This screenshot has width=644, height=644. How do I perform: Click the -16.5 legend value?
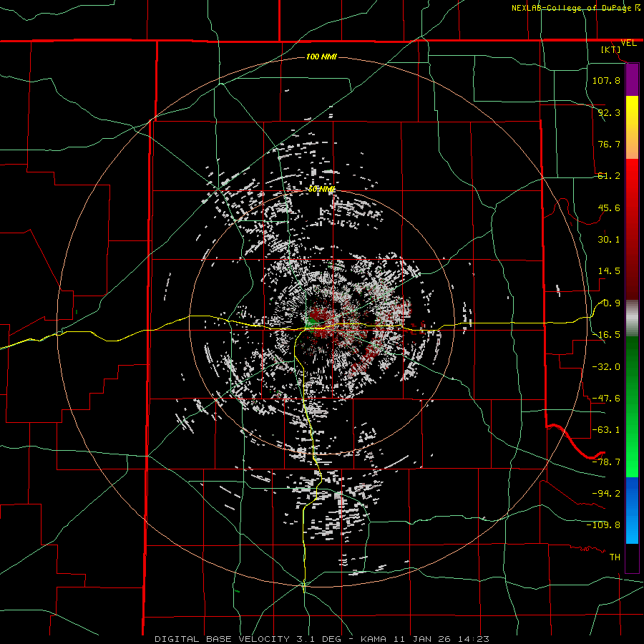tap(606, 335)
